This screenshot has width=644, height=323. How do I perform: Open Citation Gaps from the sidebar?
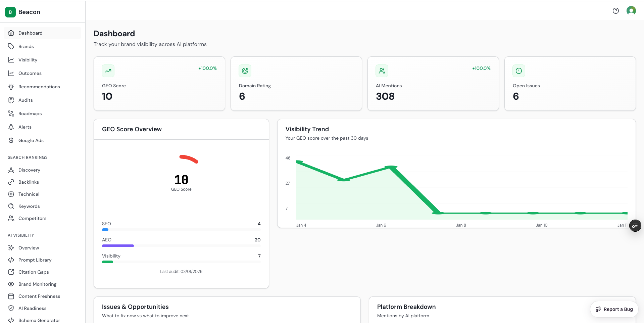tap(34, 272)
